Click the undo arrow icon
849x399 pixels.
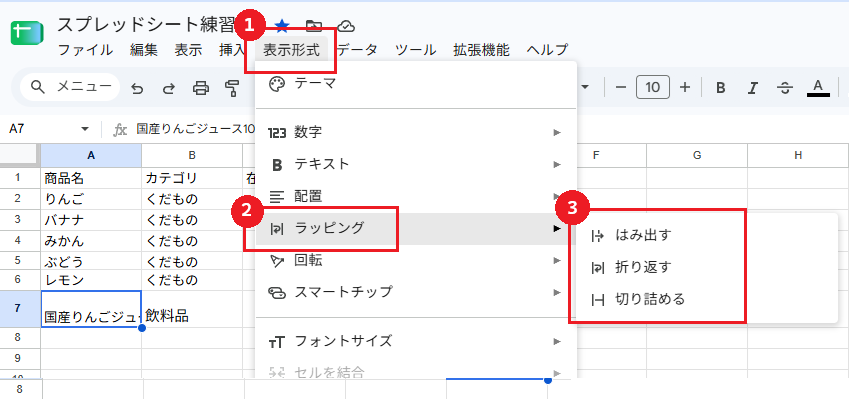[x=138, y=88]
